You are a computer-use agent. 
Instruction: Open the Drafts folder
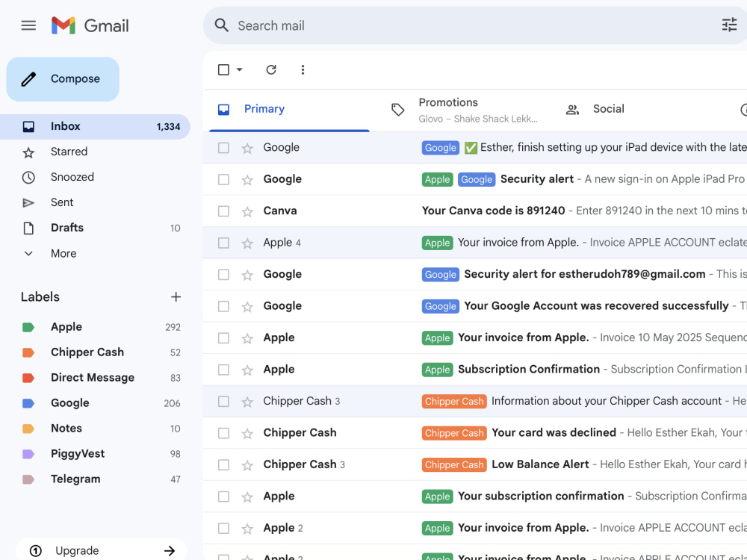[96, 228]
